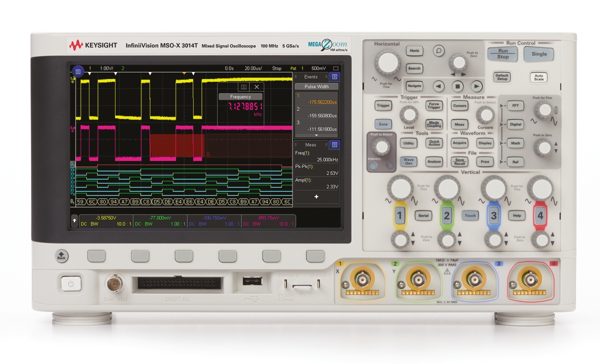Tap the magnifier Zoom key in Horizontal section
Viewport: 600px width, 364px height.
[439, 51]
